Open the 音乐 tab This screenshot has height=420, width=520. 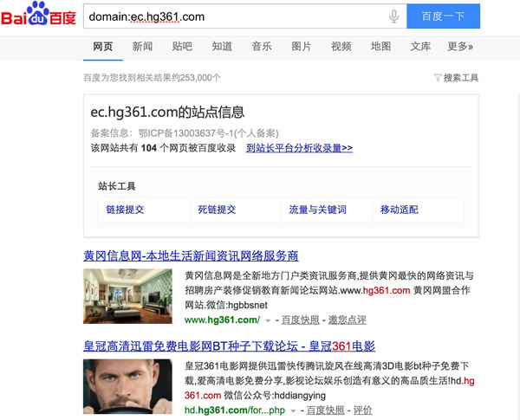[x=262, y=47]
